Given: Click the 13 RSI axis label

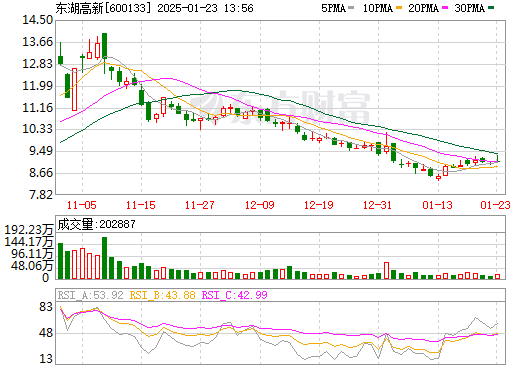Looking at the screenshot, I should tap(46, 359).
